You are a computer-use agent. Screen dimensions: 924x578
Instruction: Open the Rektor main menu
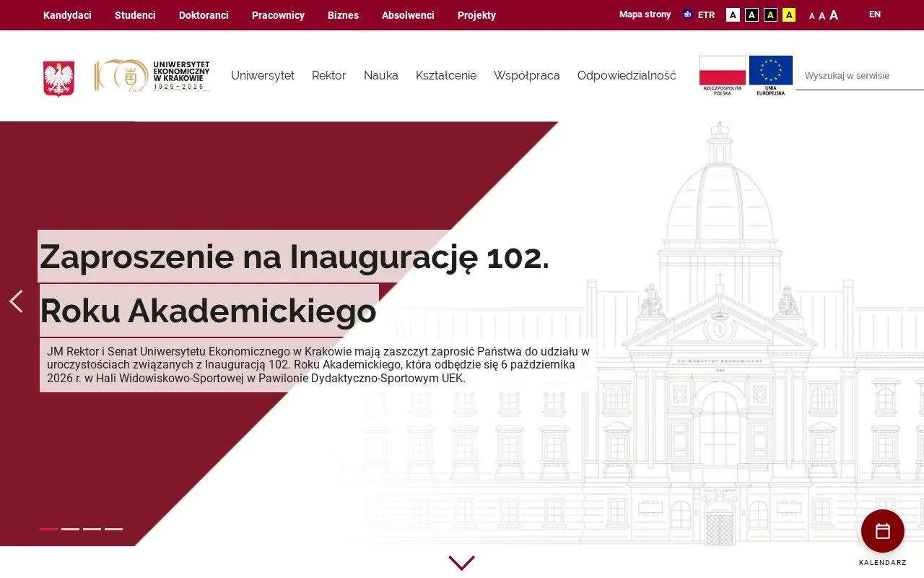(329, 76)
